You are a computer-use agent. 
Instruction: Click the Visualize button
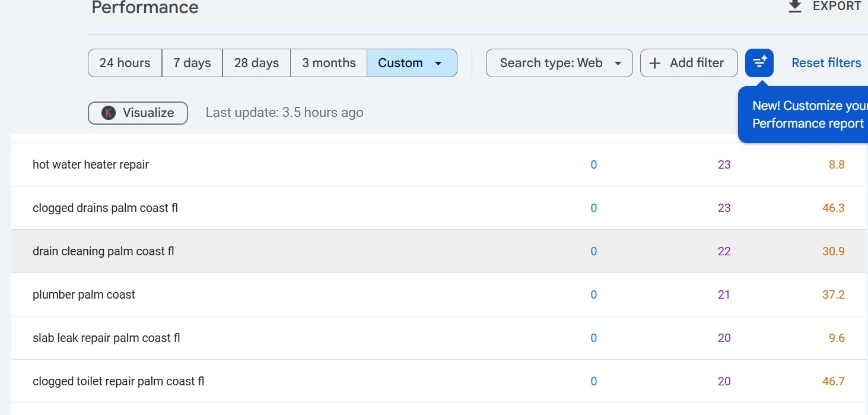138,113
